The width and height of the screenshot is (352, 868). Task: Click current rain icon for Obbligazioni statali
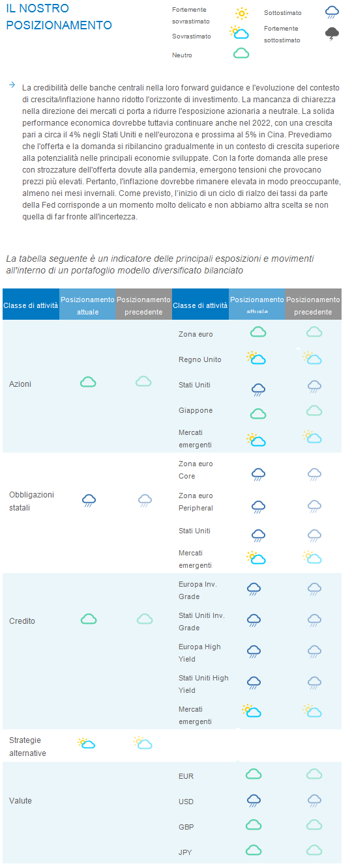coord(89,500)
